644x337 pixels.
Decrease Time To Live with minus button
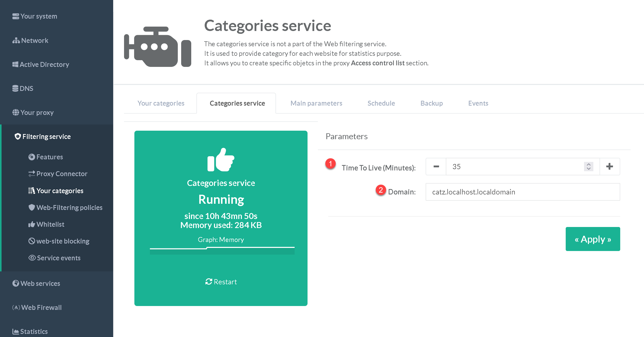pos(436,167)
